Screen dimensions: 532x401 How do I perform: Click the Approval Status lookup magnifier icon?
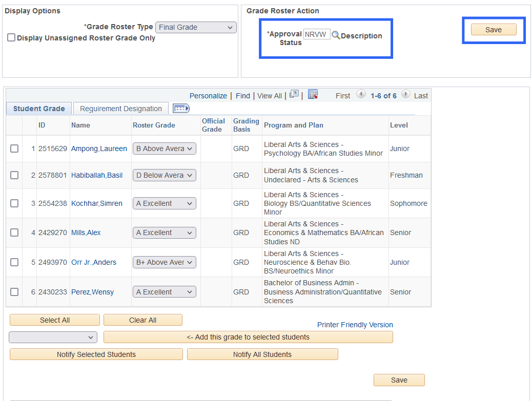pyautogui.click(x=336, y=35)
